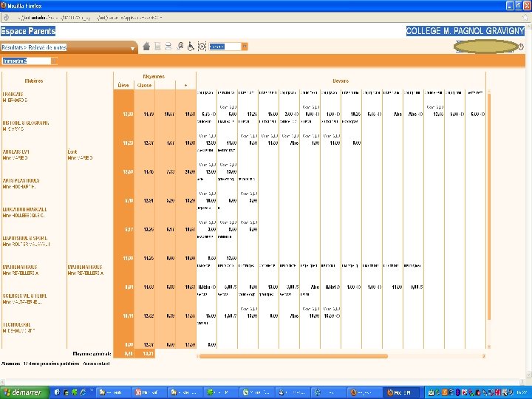Click the Élève average column header
Image resolution: width=532 pixels, height=399 pixels.
(123, 85)
